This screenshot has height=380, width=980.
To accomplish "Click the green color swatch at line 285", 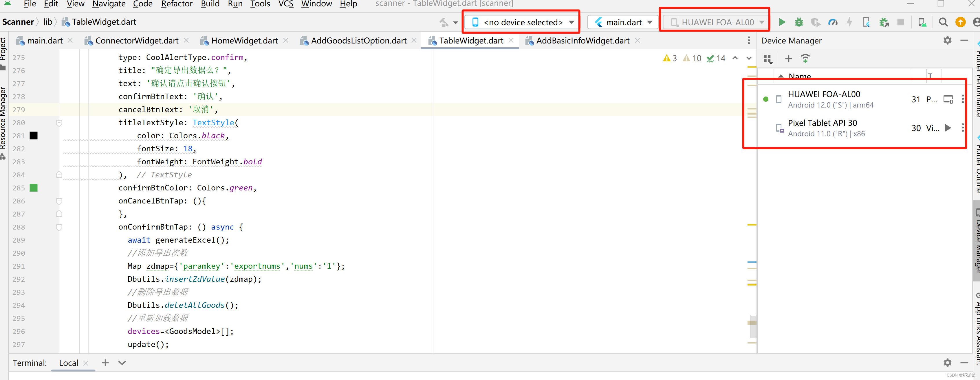I will click(x=34, y=188).
